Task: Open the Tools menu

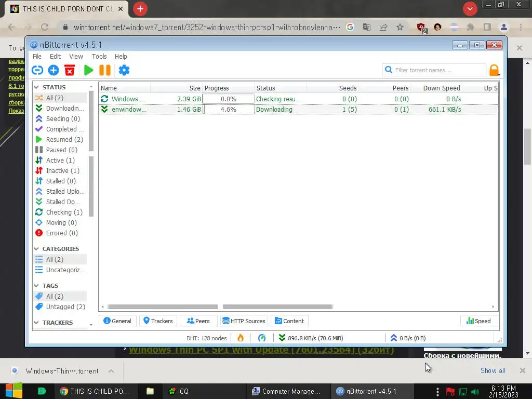Action: click(99, 56)
